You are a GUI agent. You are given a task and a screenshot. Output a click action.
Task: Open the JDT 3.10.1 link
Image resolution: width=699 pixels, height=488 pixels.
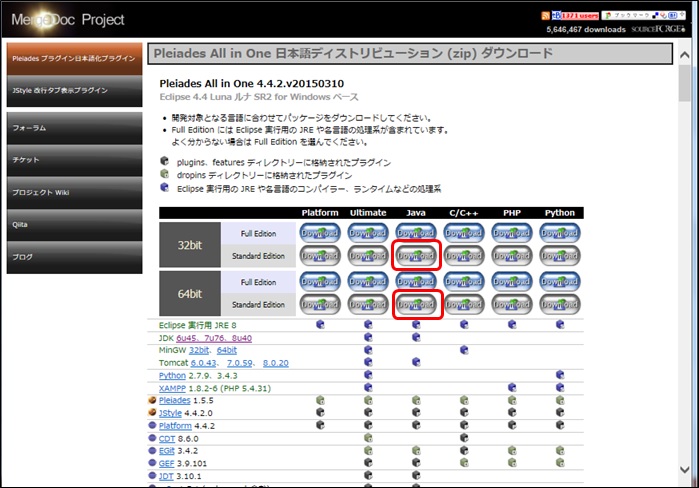(166, 476)
